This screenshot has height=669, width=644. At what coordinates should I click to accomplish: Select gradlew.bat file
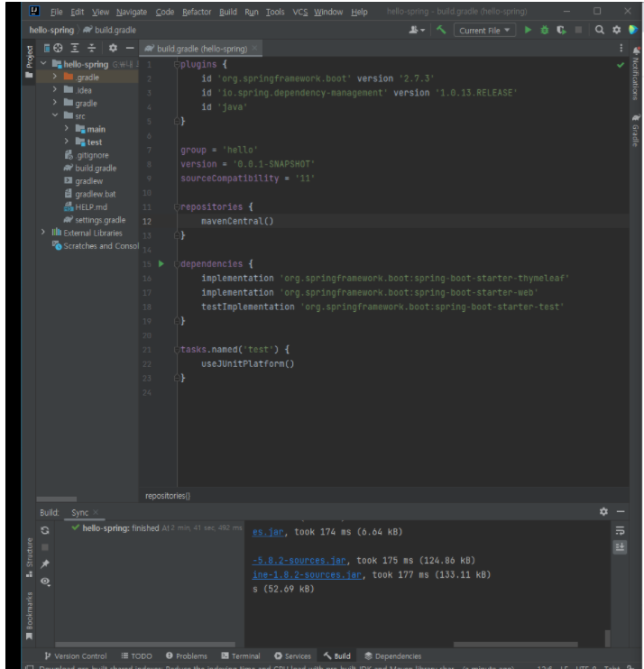click(90, 194)
